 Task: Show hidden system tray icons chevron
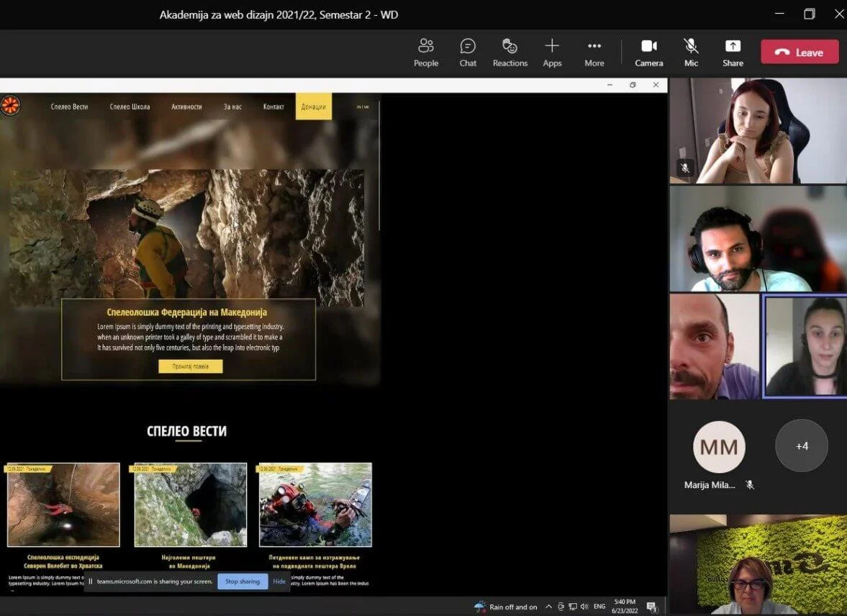(x=548, y=607)
